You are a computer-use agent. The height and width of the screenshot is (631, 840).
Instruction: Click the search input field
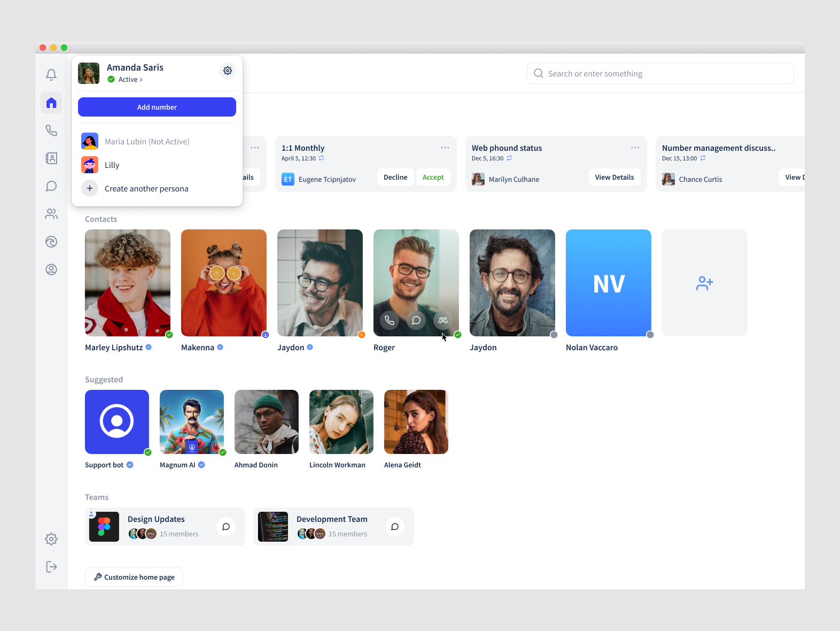pos(660,73)
